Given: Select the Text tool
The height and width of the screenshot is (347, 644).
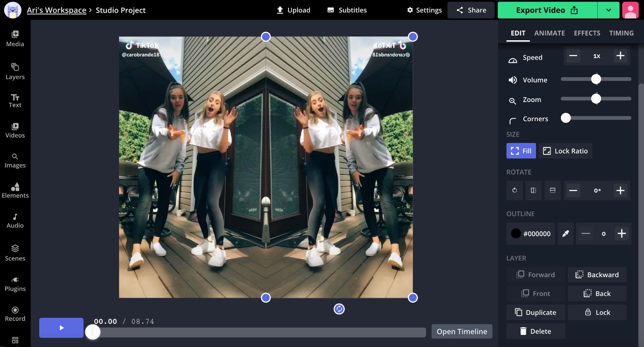Looking at the screenshot, I should [x=15, y=101].
